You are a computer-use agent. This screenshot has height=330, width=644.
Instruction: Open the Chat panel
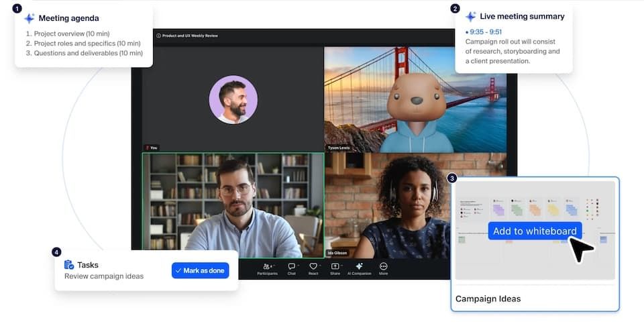291,269
